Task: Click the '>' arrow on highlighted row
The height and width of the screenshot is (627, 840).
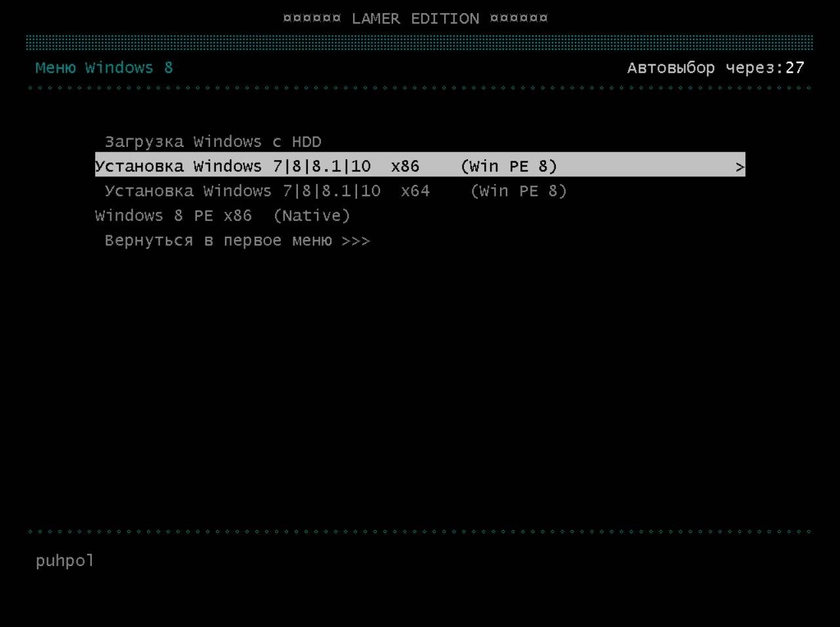Action: [740, 167]
